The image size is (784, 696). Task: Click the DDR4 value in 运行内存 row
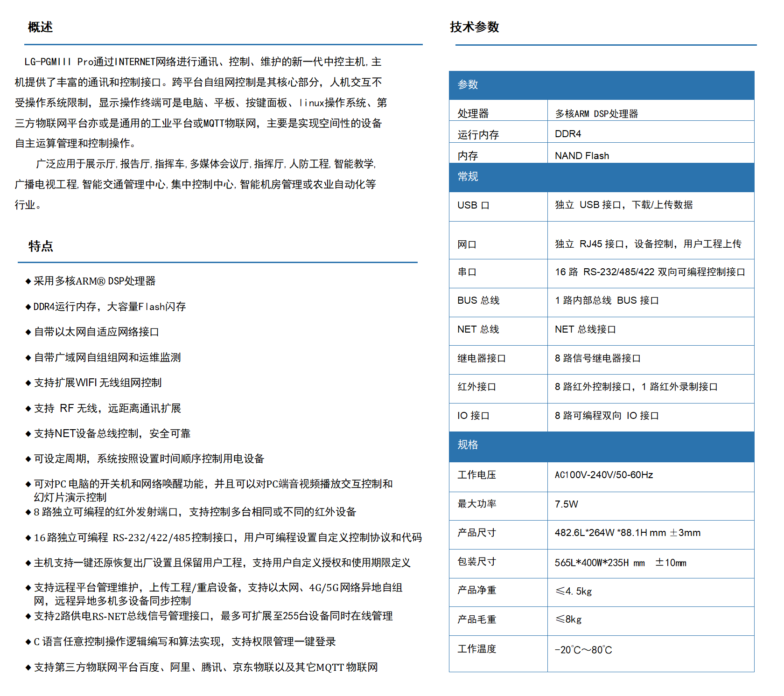pos(568,134)
